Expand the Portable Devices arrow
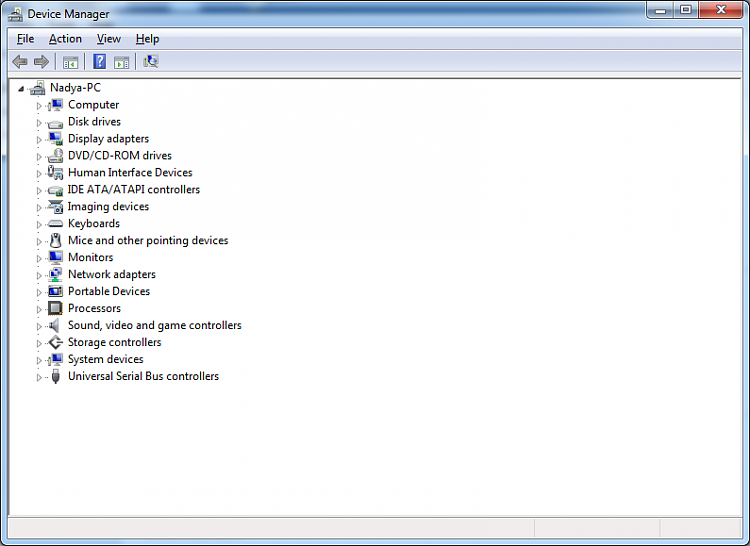Viewport: 750px width, 546px height. pos(39,292)
